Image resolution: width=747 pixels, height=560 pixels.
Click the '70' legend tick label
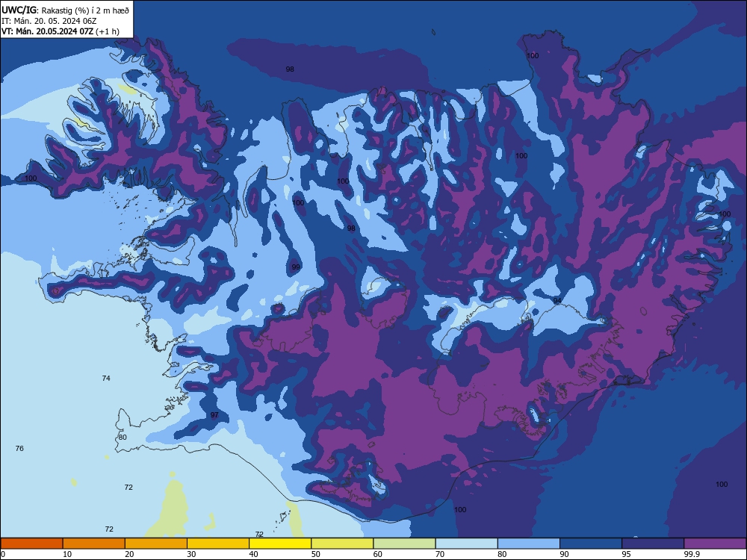click(440, 554)
